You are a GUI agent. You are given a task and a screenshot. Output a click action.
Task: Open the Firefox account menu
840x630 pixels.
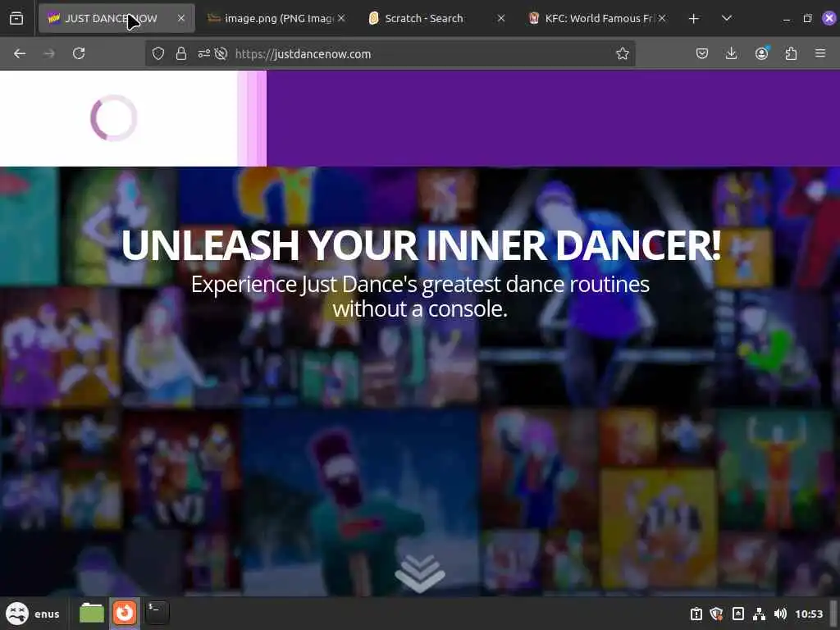point(761,53)
